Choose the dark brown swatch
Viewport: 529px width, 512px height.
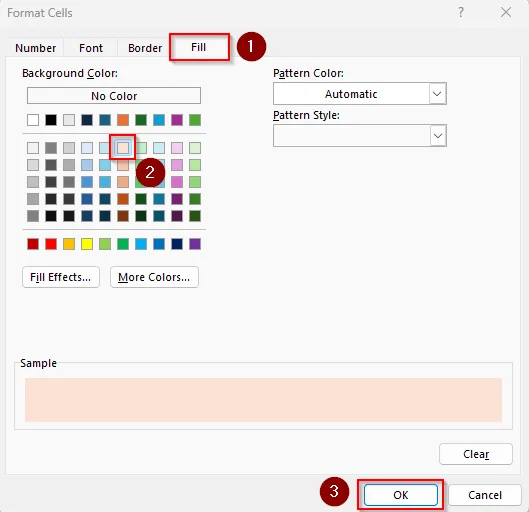point(123,216)
